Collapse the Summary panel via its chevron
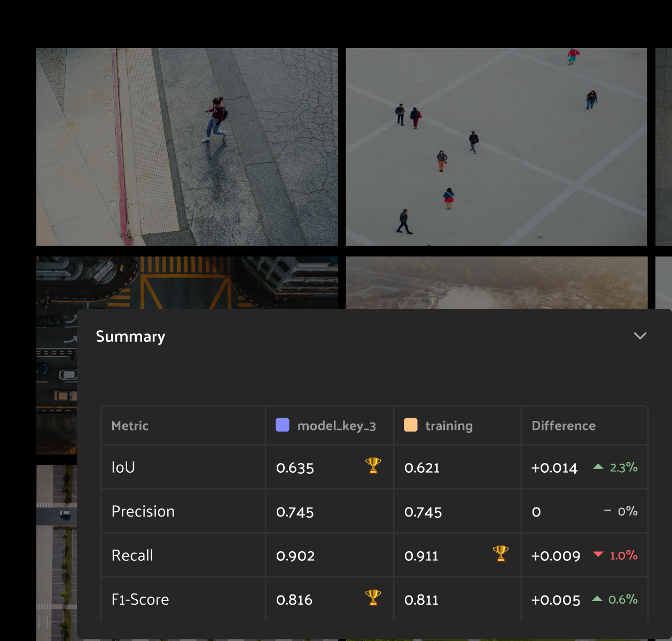The image size is (672, 641). click(x=640, y=336)
